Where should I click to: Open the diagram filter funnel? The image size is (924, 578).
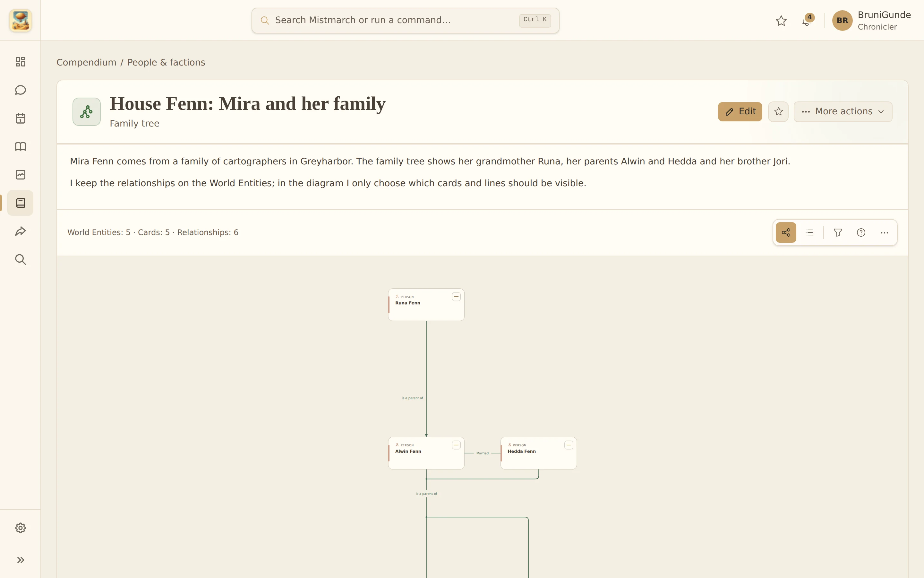[x=838, y=232]
